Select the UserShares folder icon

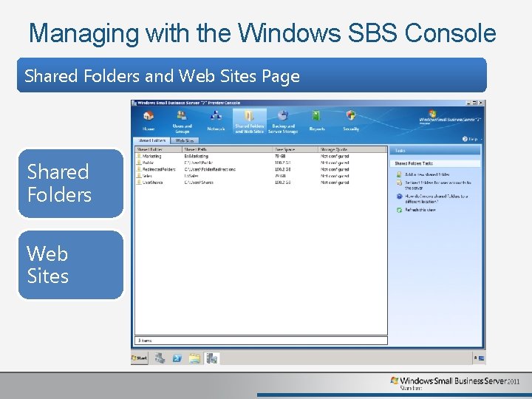(139, 183)
